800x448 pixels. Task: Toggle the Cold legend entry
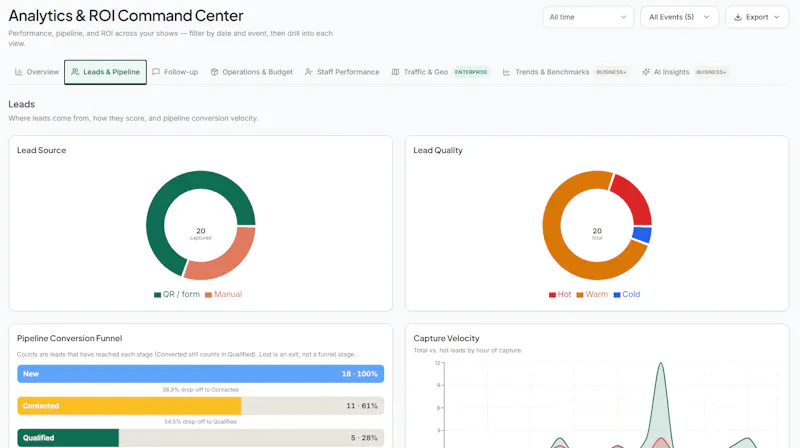[x=627, y=294]
